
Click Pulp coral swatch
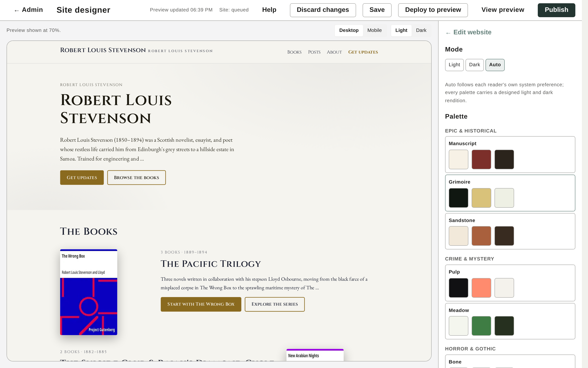(x=481, y=288)
